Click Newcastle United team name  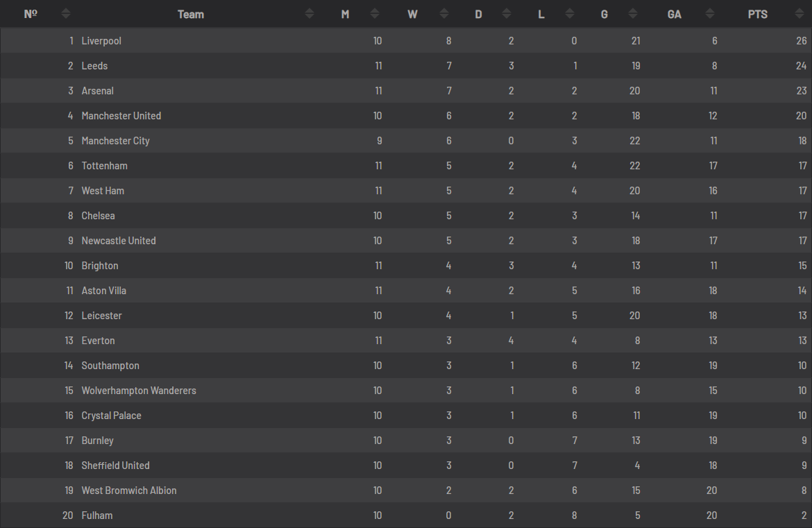[x=119, y=240]
